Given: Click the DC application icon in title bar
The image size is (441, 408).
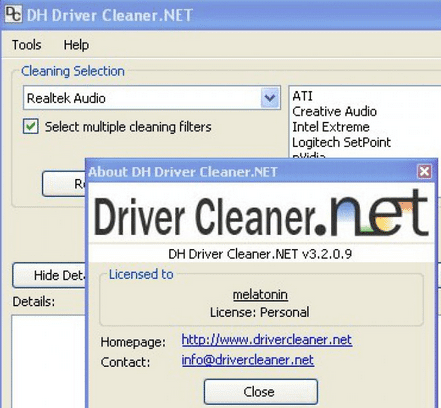Looking at the screenshot, I should pyautogui.click(x=13, y=14).
